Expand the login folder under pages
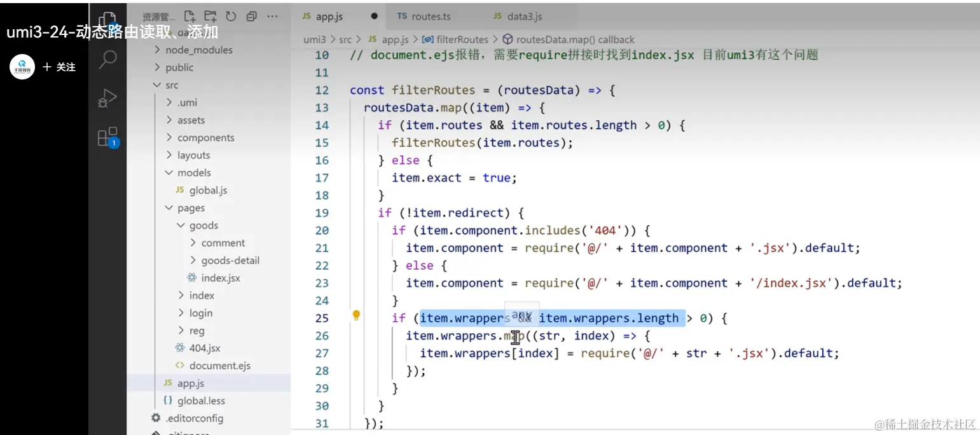 click(200, 313)
